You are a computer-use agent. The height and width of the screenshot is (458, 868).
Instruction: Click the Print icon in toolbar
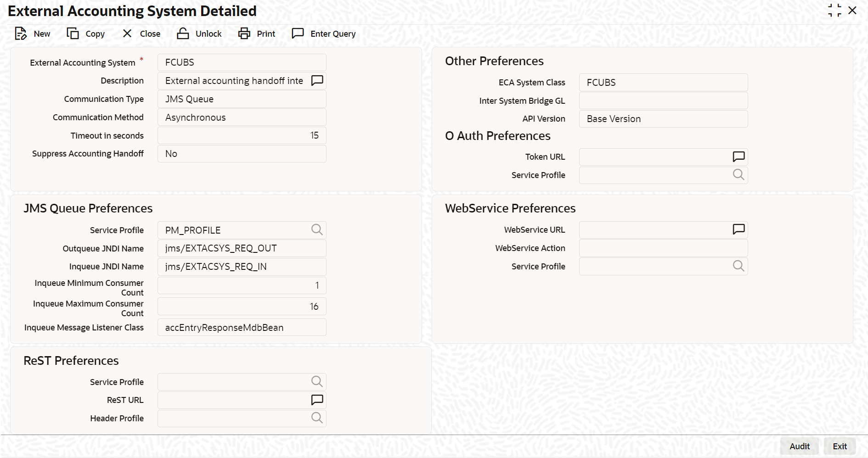244,34
